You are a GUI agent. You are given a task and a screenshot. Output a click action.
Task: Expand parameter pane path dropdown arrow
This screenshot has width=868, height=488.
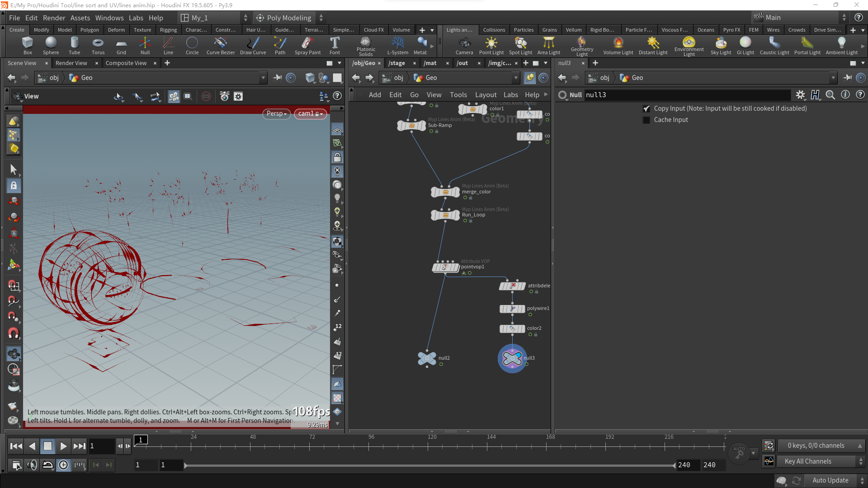(833, 78)
